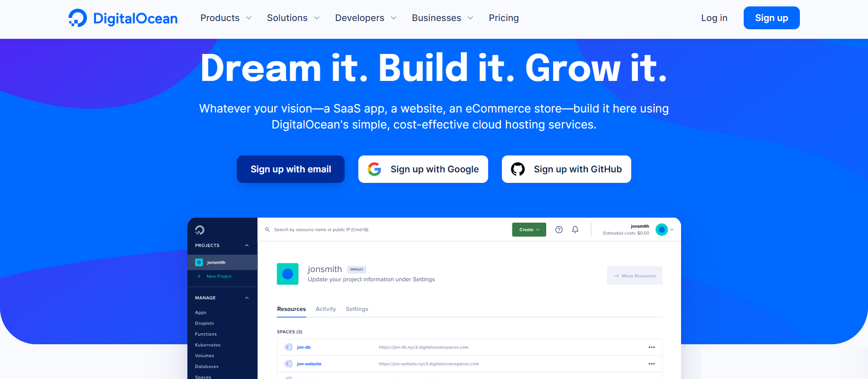Image resolution: width=868 pixels, height=379 pixels.
Task: Click Sign up with email button
Action: point(291,169)
